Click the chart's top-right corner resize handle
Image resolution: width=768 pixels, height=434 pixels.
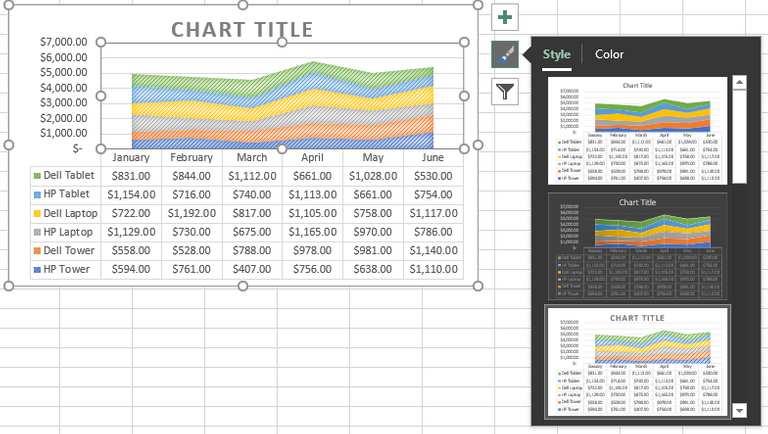coord(478,5)
